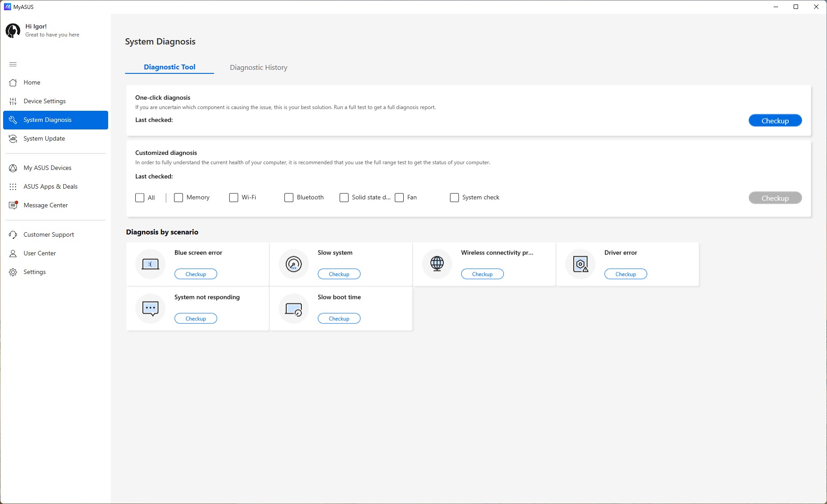Screen dimensions: 827x504
Task: Click the Slow system gauge icon
Action: point(294,264)
